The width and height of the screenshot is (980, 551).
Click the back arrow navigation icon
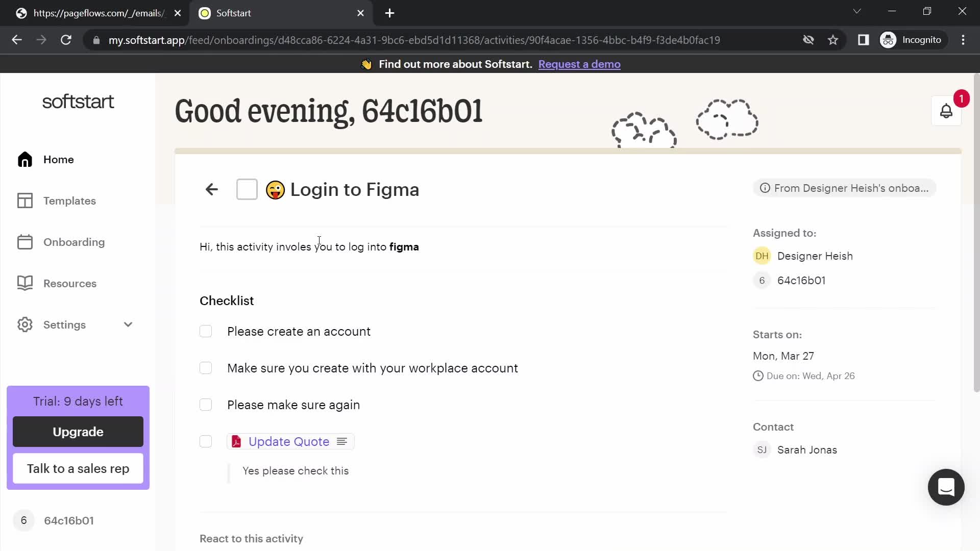211,189
